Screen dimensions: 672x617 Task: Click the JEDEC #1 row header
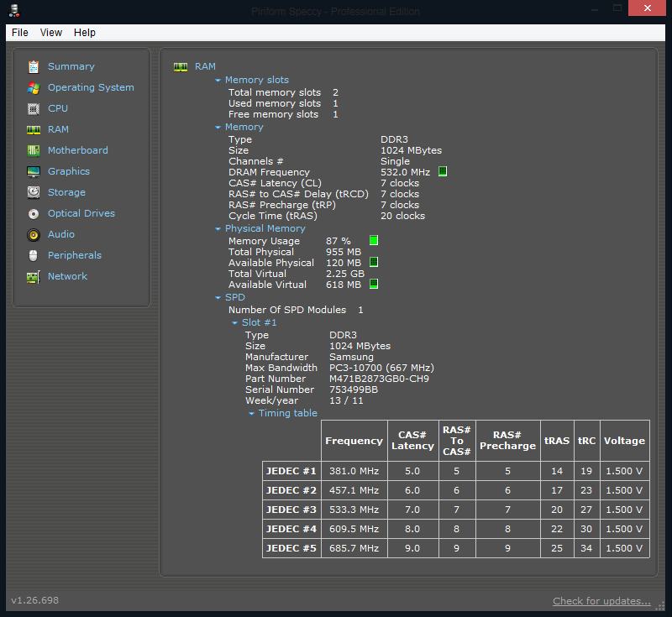(x=291, y=471)
